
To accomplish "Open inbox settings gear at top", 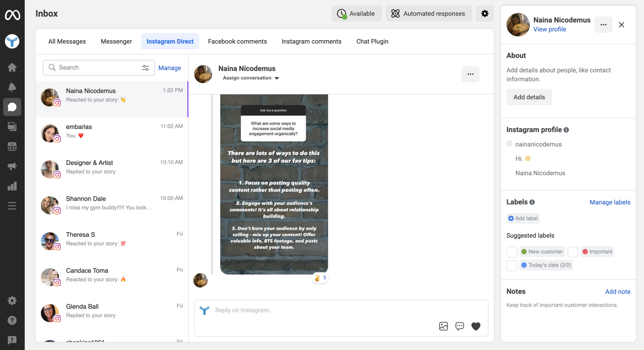I will 485,14.
